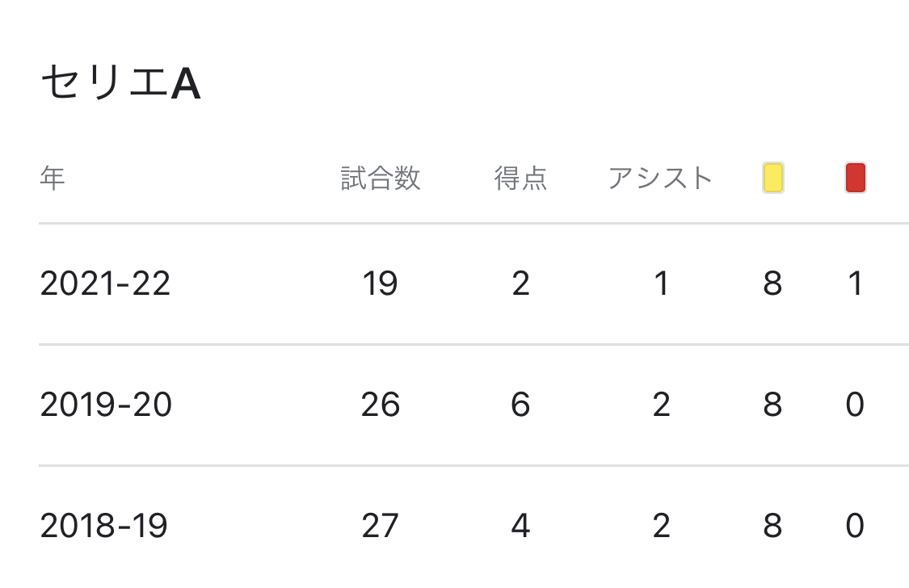Image resolution: width=909 pixels, height=588 pixels.
Task: Select the 2021-22 season row
Action: 473,283
